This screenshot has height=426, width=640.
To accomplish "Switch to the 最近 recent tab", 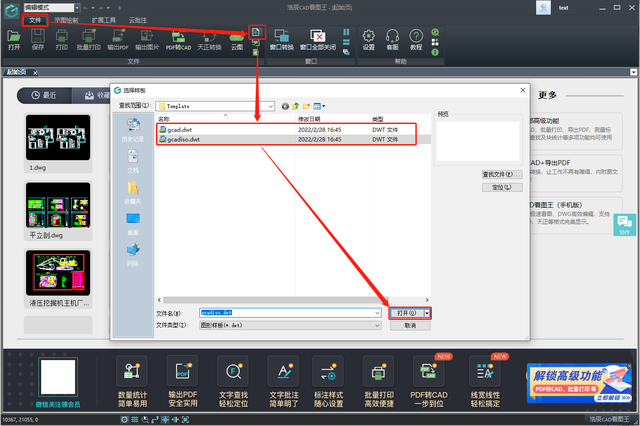I will (44, 95).
